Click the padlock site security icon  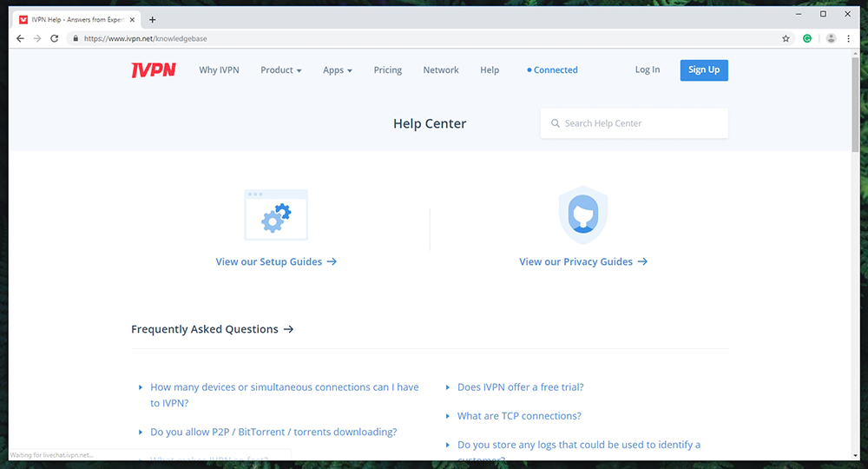(x=76, y=38)
